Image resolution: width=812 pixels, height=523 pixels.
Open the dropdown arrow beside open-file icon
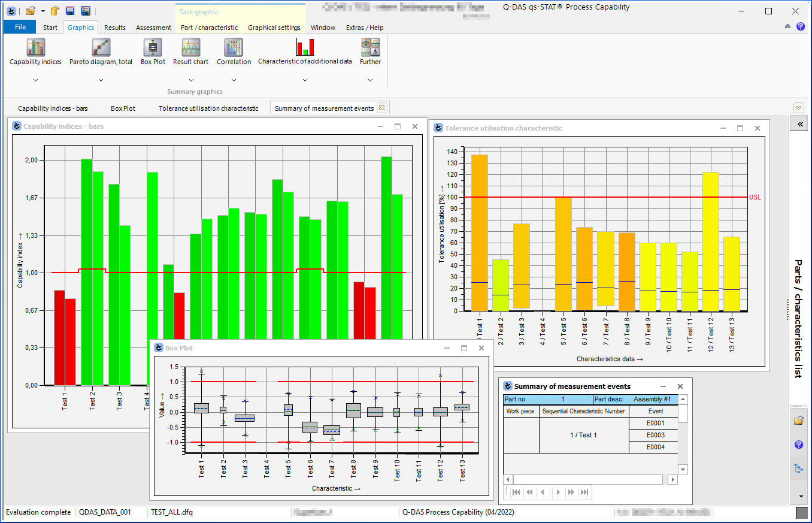(43, 11)
